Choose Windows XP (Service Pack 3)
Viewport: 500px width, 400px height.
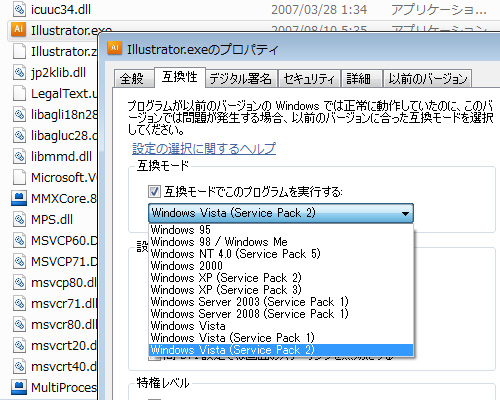click(x=281, y=290)
